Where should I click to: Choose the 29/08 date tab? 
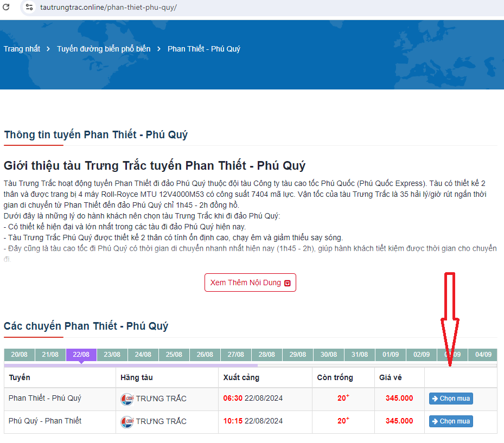click(x=298, y=354)
